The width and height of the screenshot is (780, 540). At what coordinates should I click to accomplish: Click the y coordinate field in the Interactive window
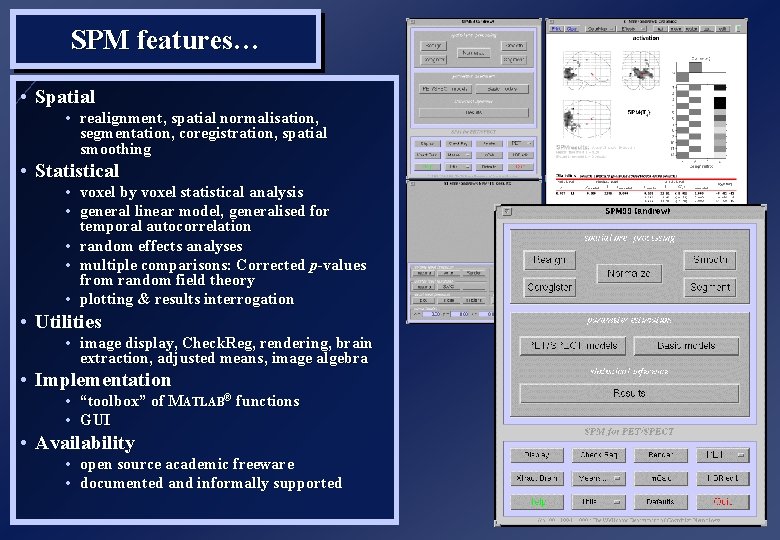[x=461, y=314]
